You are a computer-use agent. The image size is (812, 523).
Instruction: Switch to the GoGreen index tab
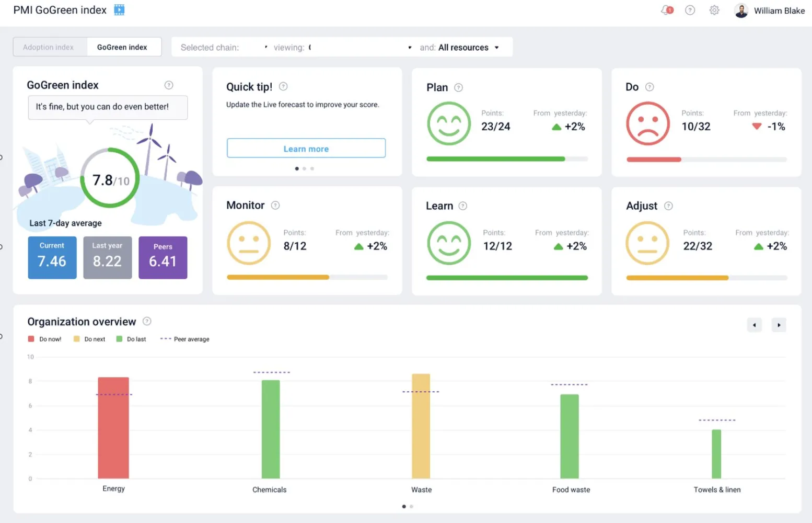click(124, 47)
